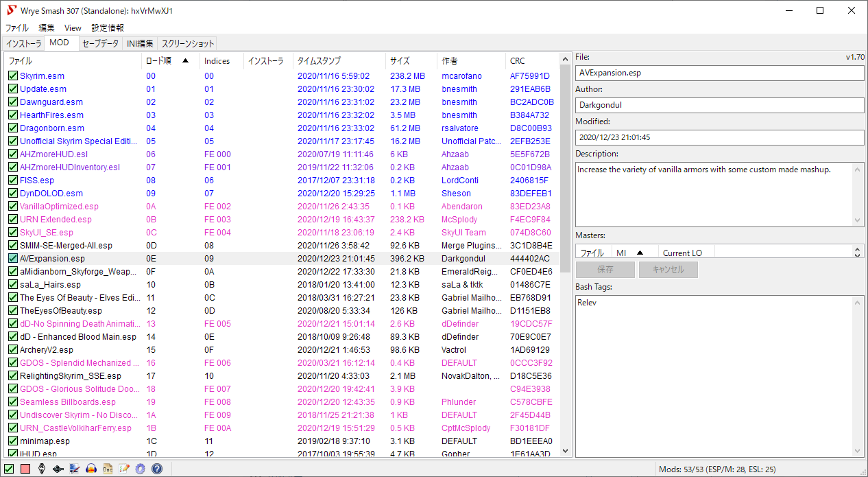The image size is (868, 477).
Task: Select the URN Extended.esp row
Action: 282,220
